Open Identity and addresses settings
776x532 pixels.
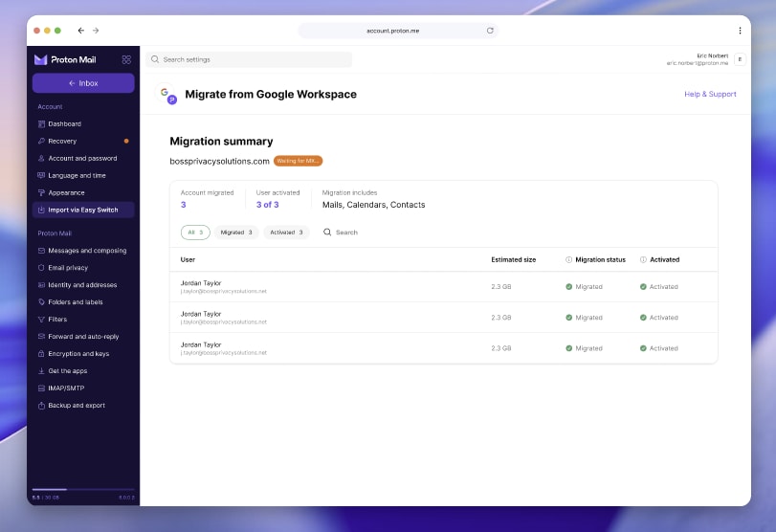coord(83,285)
